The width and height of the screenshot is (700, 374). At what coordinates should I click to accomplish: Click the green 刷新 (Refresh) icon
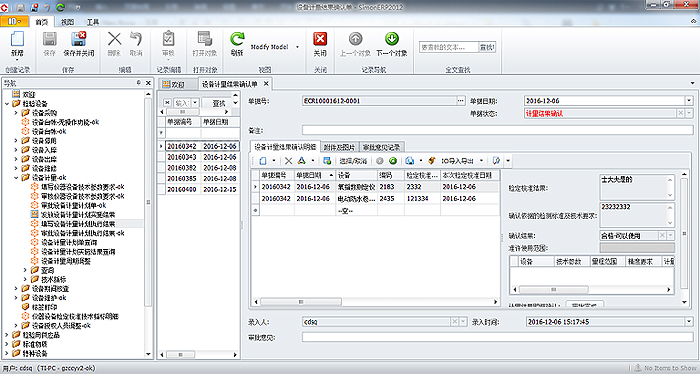pyautogui.click(x=237, y=39)
